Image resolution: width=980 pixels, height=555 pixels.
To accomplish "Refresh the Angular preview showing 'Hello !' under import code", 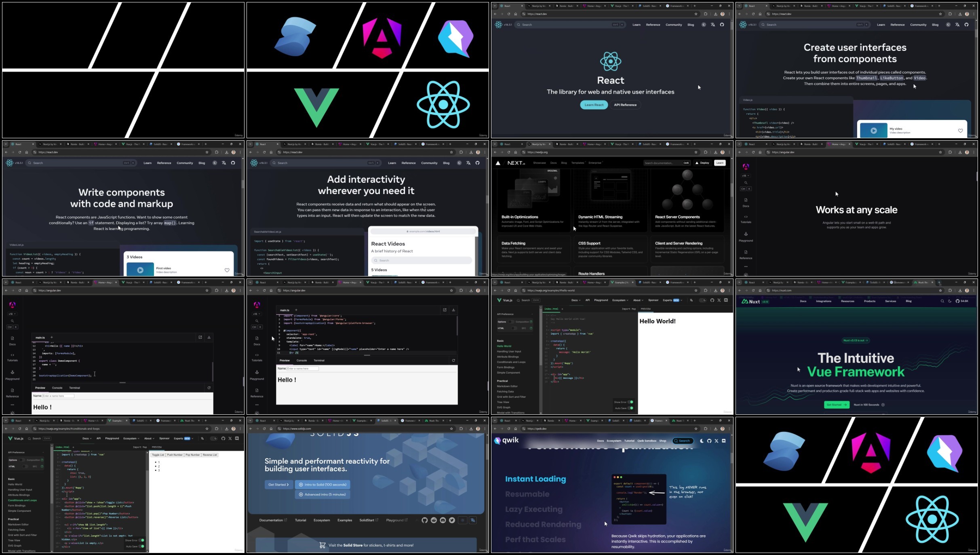I will click(453, 360).
